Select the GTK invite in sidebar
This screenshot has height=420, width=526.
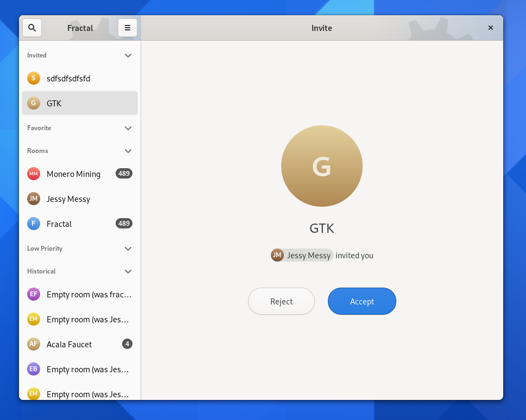(80, 103)
